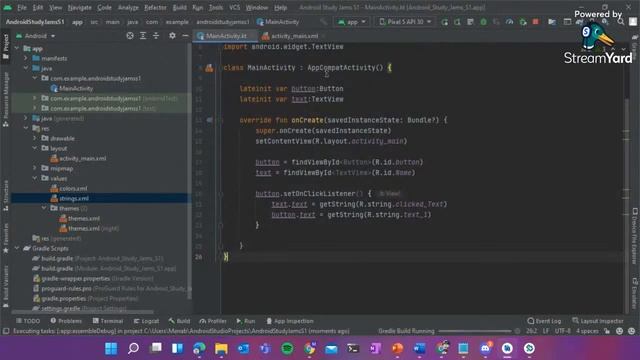This screenshot has height=360, width=640.
Task: Open the File menu
Action: click(x=22, y=7)
